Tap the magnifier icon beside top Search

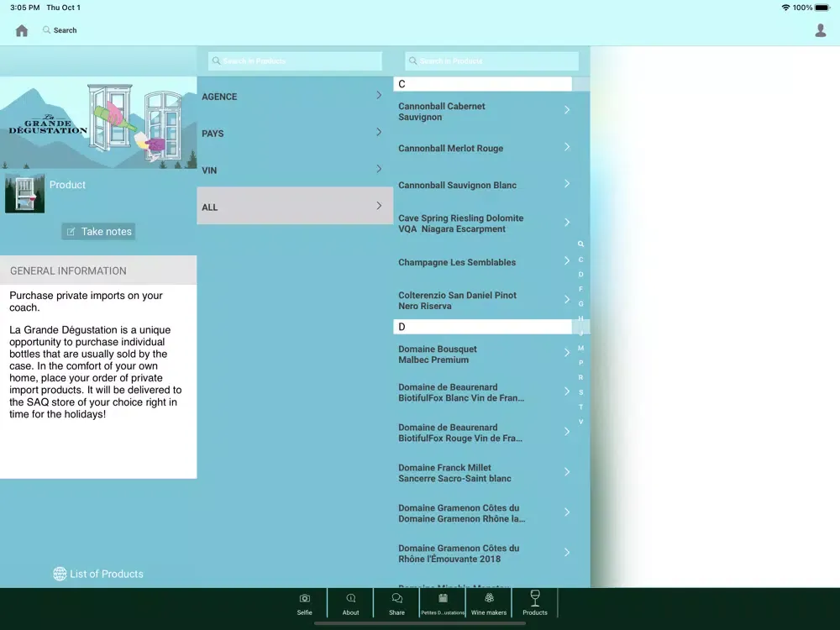(x=46, y=30)
